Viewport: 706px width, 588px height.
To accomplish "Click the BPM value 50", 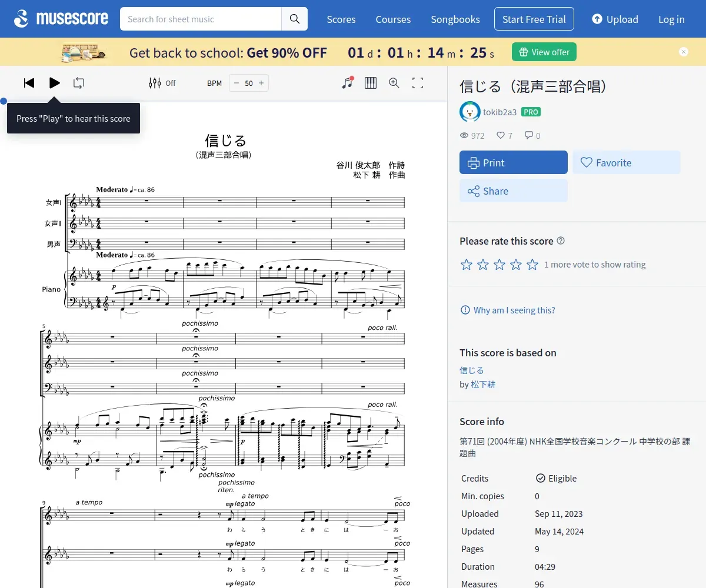I will (x=249, y=83).
